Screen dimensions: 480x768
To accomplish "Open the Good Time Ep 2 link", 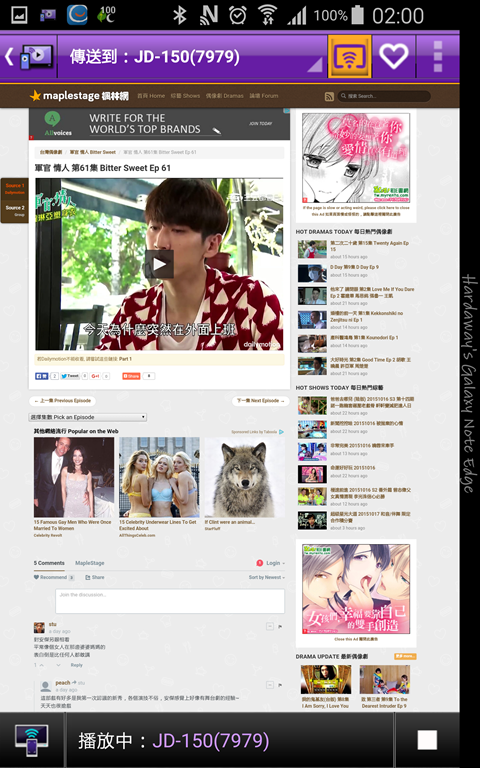I will 370,363.
